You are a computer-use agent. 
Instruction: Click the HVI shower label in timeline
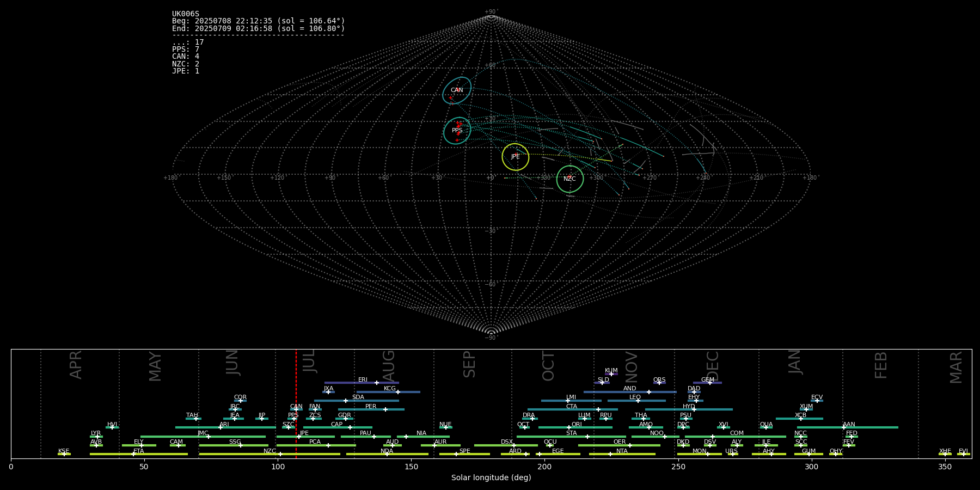pyautogui.click(x=112, y=424)
